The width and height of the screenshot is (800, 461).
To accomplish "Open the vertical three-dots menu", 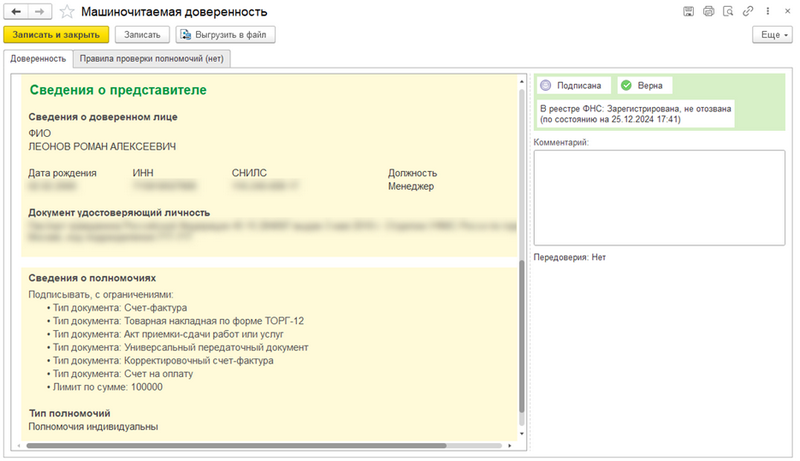I will (x=765, y=11).
